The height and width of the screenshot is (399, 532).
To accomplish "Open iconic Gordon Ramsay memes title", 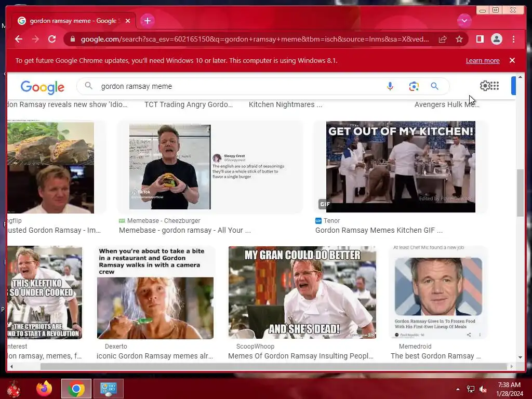I will point(155,356).
